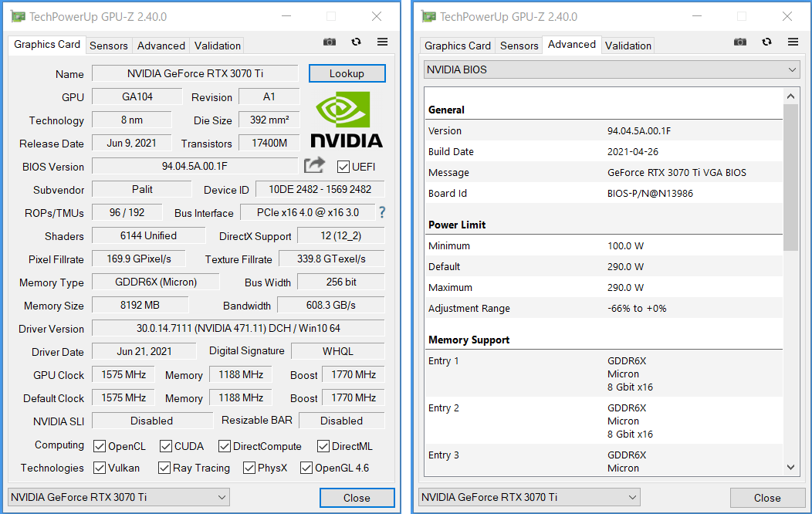Click the Board Id value BIOS-P/N@N13986

click(650, 194)
